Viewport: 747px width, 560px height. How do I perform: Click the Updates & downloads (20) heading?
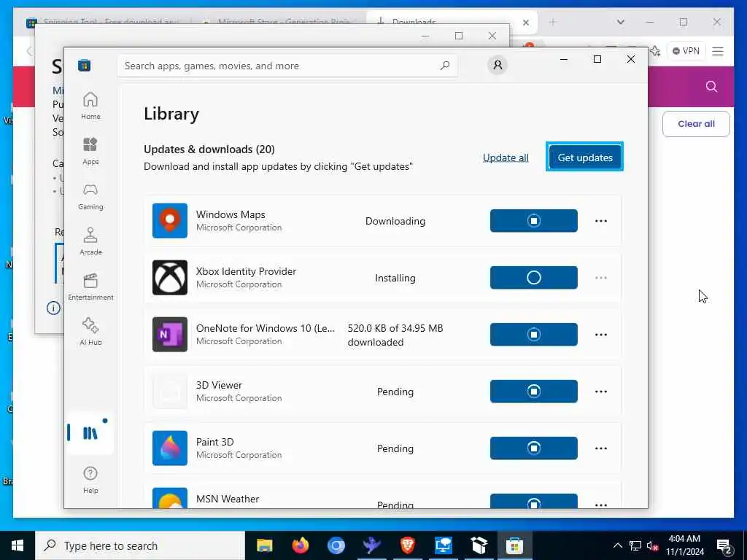pyautogui.click(x=209, y=149)
